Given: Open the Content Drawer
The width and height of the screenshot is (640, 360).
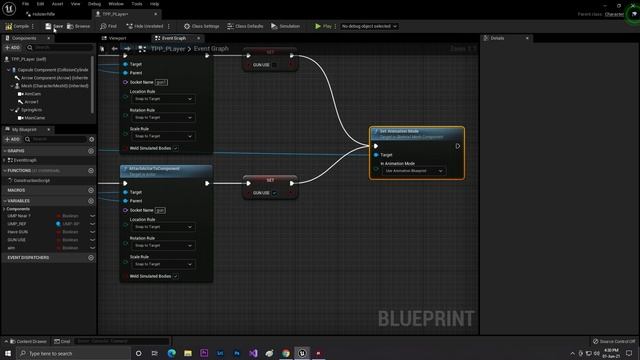Looking at the screenshot, I should [28, 341].
